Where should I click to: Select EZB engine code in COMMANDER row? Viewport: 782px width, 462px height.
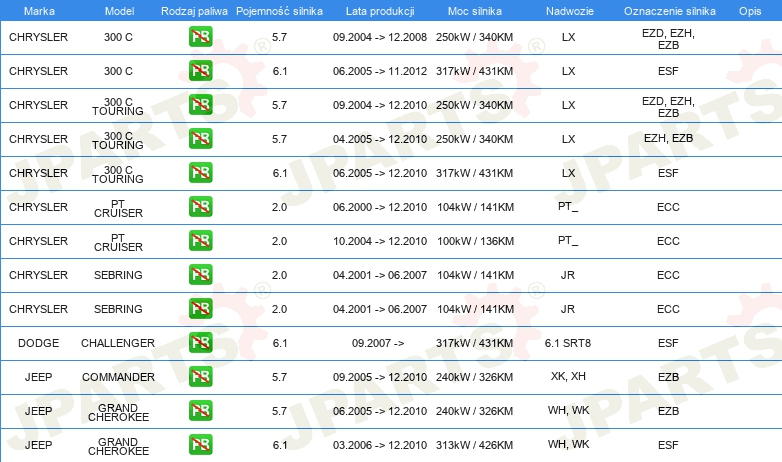coord(668,377)
